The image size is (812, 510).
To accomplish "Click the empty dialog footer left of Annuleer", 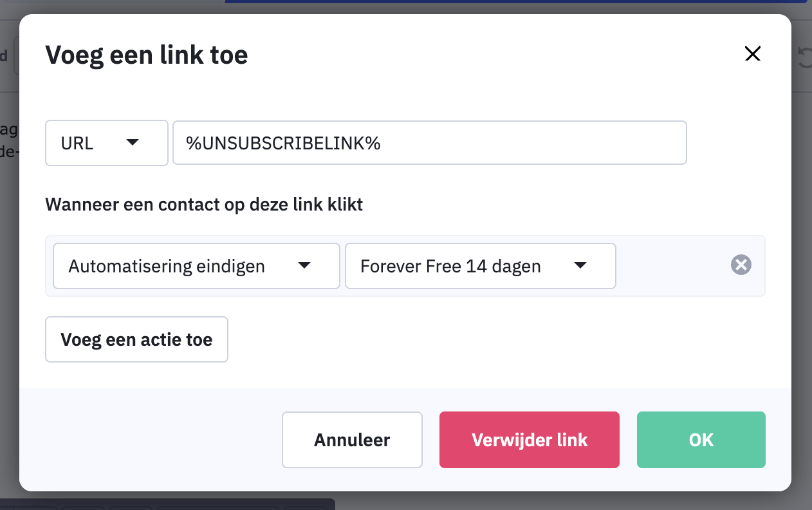I will coord(148,440).
